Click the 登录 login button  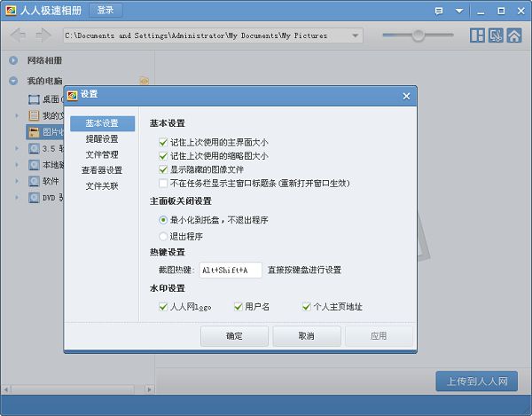[106, 10]
